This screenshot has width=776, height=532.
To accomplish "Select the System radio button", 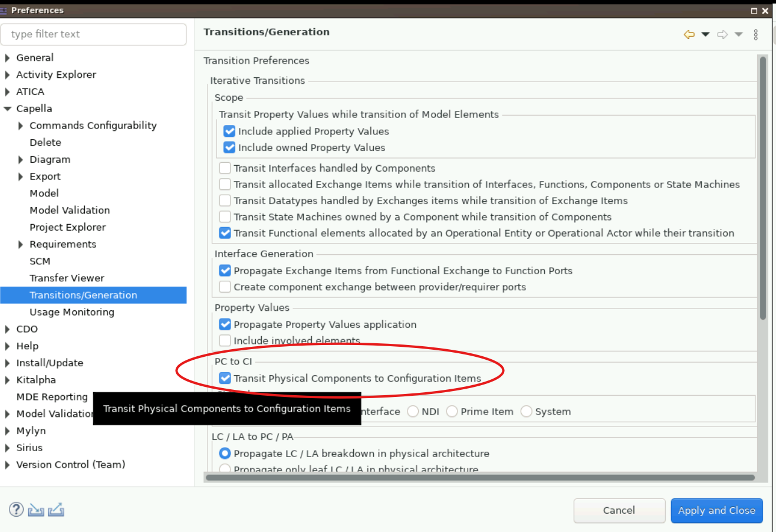I will [526, 411].
